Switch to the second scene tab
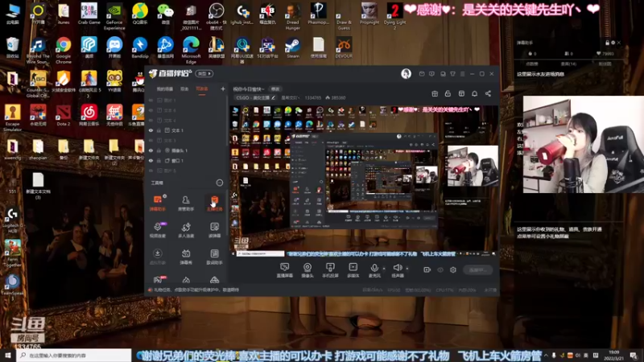 [x=184, y=88]
